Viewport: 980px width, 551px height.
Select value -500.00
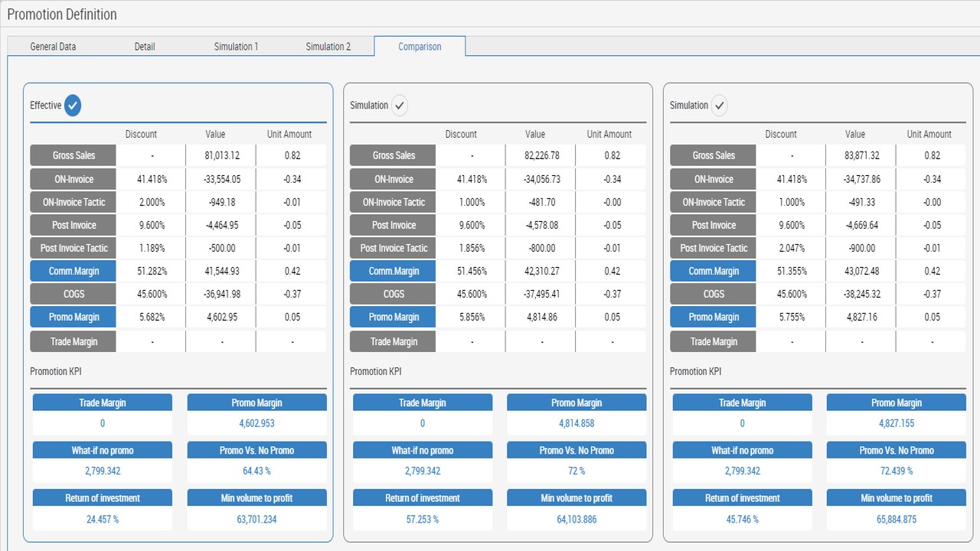pos(220,248)
